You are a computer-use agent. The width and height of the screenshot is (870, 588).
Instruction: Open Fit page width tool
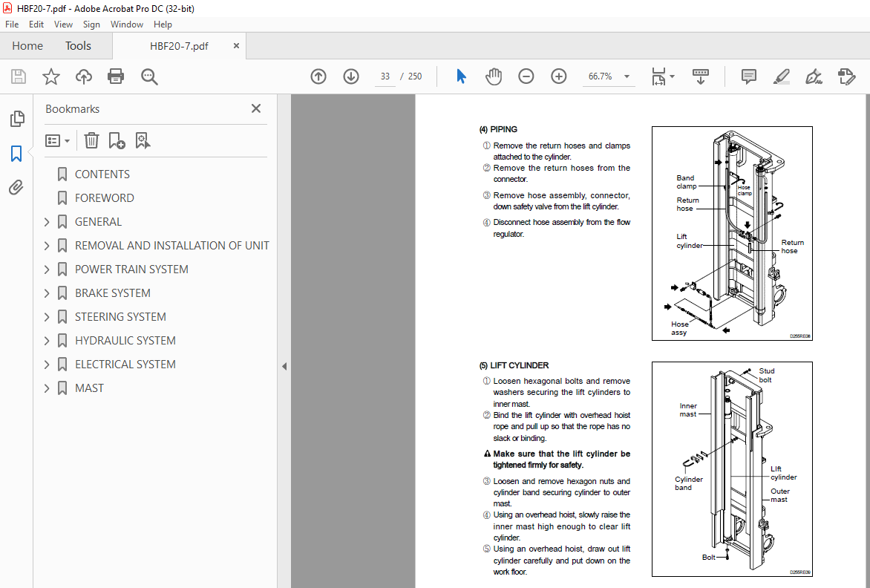click(658, 76)
